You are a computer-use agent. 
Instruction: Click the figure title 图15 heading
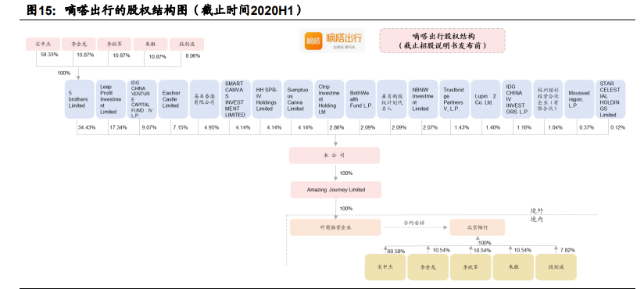point(164,10)
